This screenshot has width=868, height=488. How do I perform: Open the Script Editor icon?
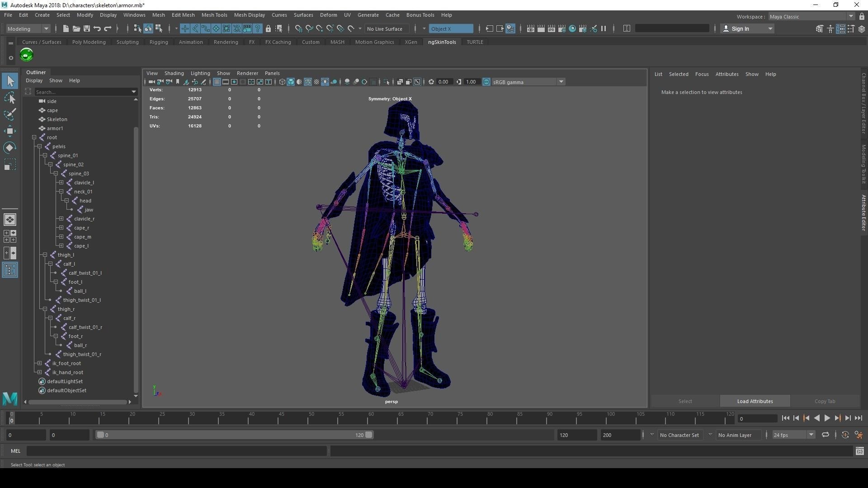(x=859, y=451)
